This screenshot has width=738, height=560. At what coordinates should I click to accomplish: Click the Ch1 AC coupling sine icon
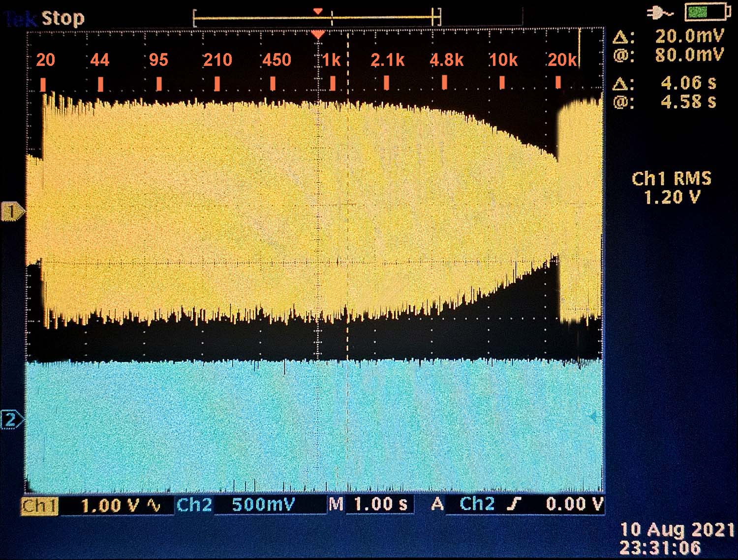pyautogui.click(x=154, y=505)
